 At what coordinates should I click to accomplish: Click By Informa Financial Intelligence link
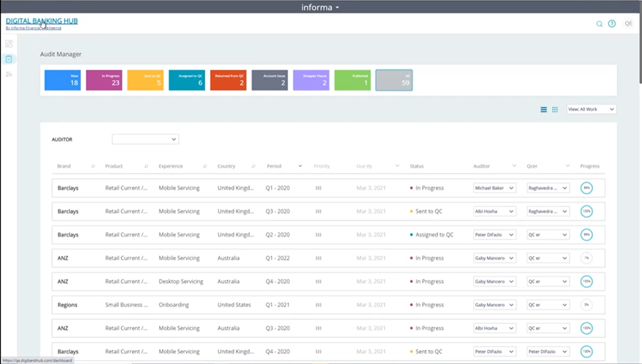click(34, 28)
